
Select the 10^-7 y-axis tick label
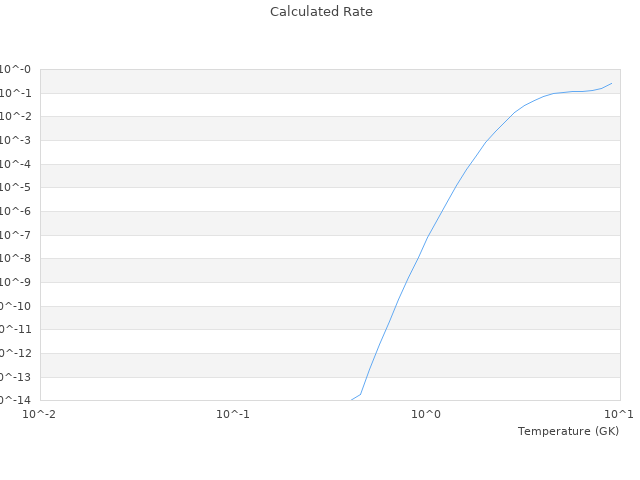pyautogui.click(x=16, y=235)
